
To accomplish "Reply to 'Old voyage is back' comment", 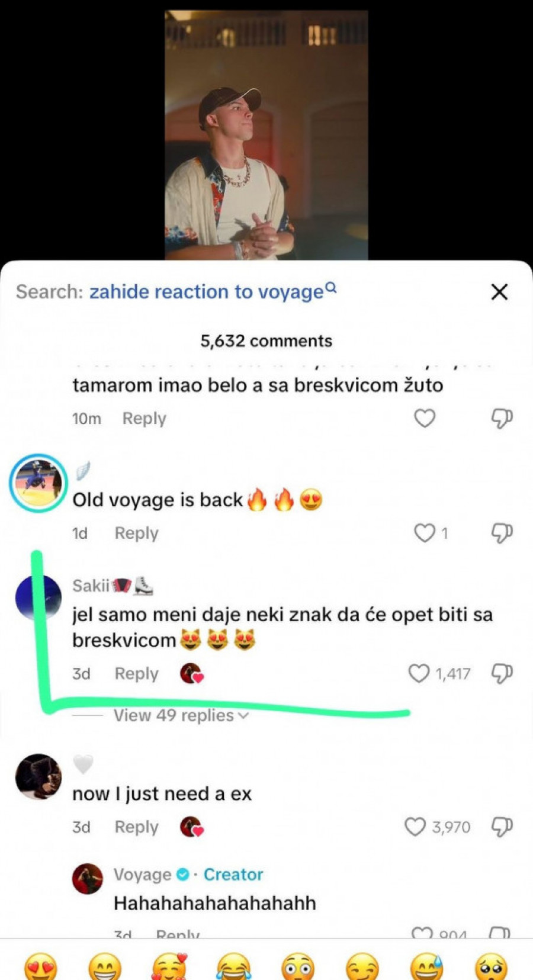I will click(x=136, y=533).
